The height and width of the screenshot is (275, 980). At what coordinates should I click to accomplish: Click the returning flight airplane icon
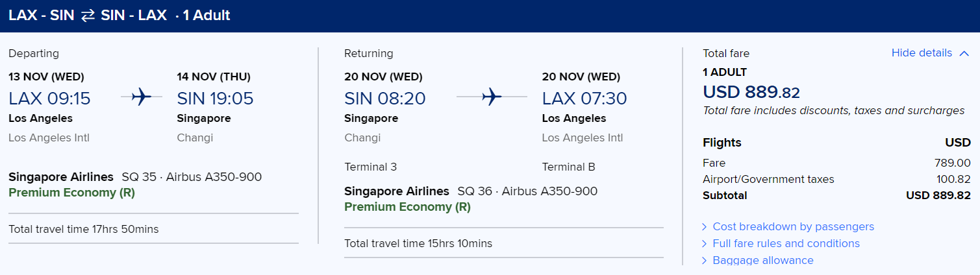click(492, 97)
